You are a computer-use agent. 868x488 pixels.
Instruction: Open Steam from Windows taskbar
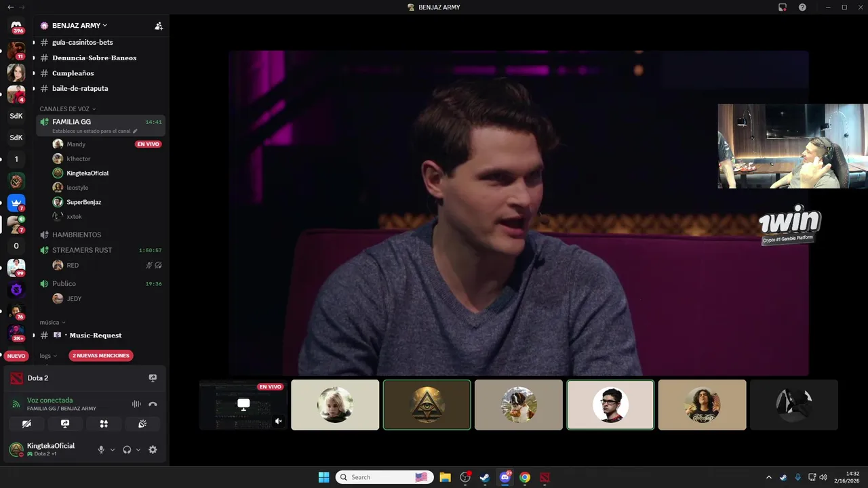pos(485,477)
